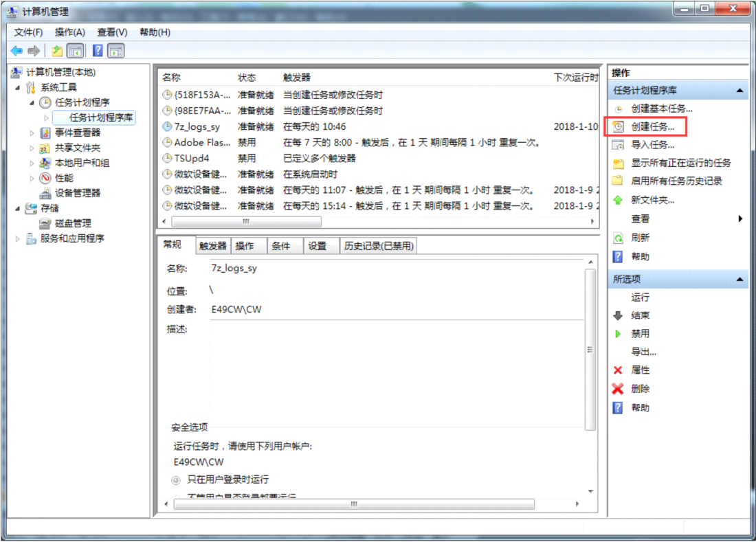Click the 任务计划程序 clock icon in tree

45,102
